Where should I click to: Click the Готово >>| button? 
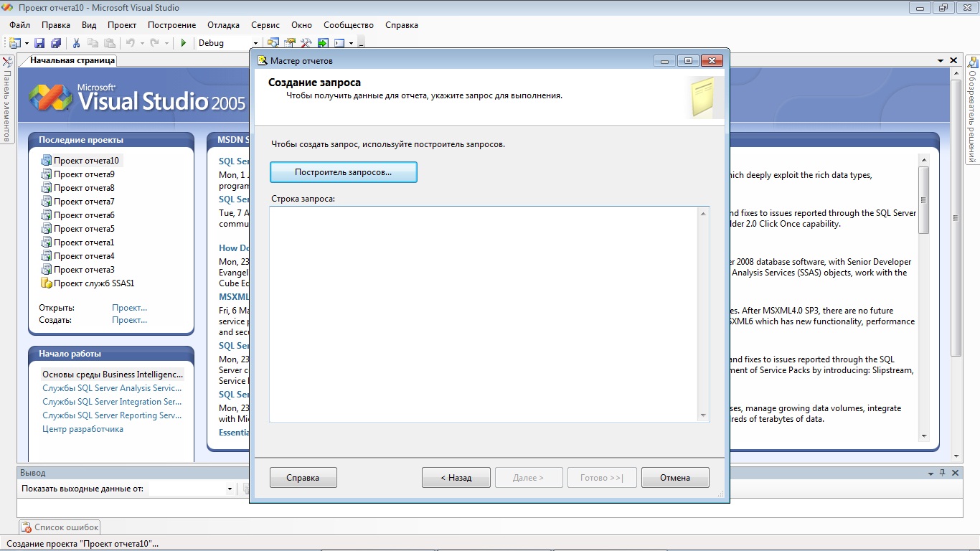point(602,478)
